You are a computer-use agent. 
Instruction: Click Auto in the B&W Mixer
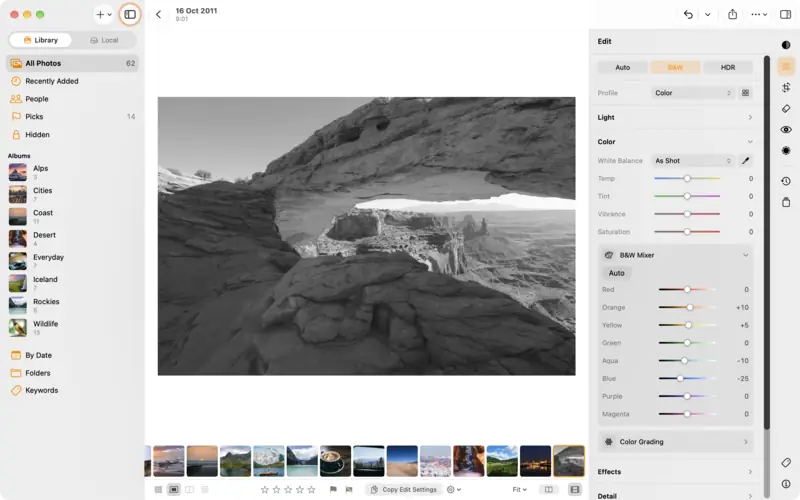pyautogui.click(x=616, y=273)
